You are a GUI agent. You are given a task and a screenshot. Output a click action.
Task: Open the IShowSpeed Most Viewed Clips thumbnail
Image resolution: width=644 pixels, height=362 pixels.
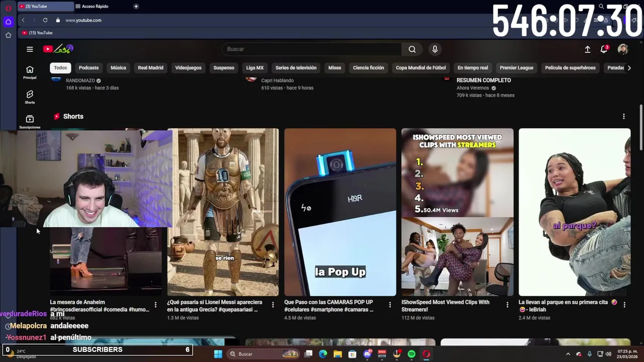457,212
